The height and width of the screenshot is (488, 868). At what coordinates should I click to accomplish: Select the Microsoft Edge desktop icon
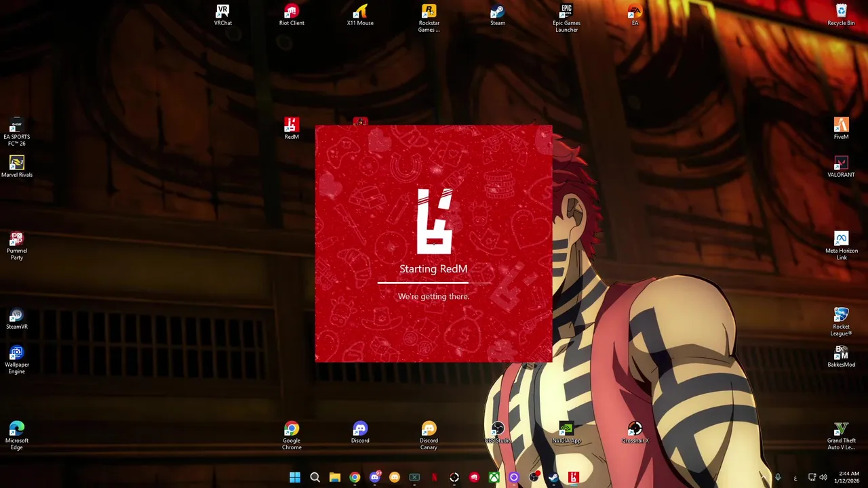[x=17, y=436]
